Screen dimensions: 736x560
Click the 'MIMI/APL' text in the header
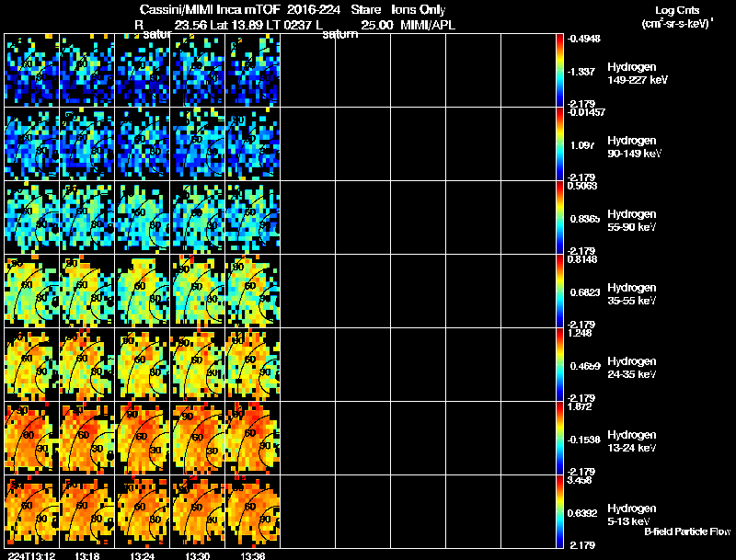click(428, 26)
